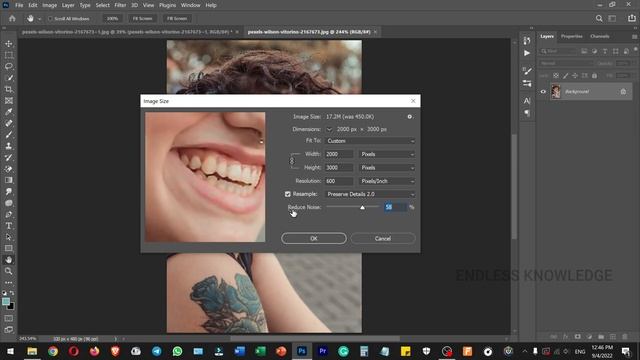This screenshot has height=360, width=640.
Task: Click the 100% zoom button
Action: click(112, 18)
